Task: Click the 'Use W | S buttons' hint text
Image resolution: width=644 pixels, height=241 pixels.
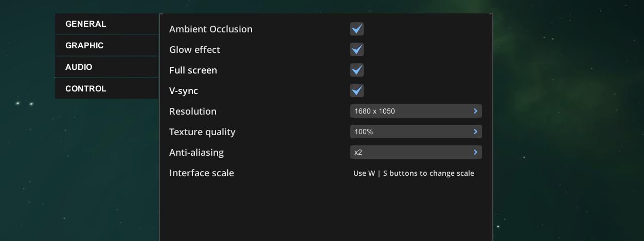Action: (x=414, y=173)
